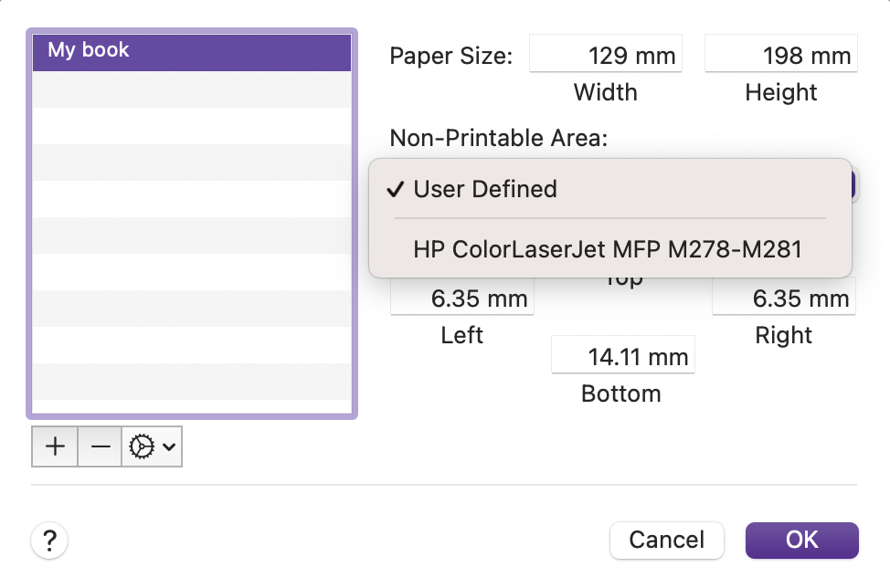The height and width of the screenshot is (588, 890).
Task: Remove selected paper size with minus button
Action: [100, 446]
